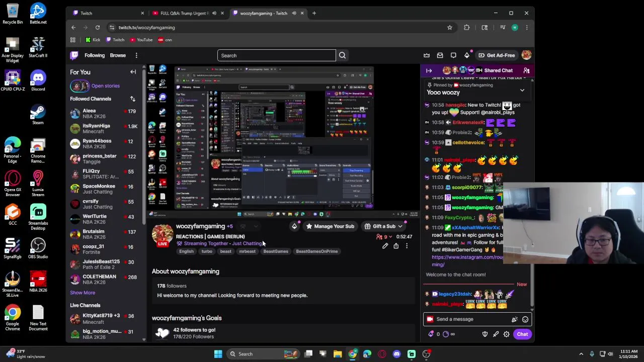Click the Chrome address bar URL
The image size is (644, 362).
click(x=147, y=28)
